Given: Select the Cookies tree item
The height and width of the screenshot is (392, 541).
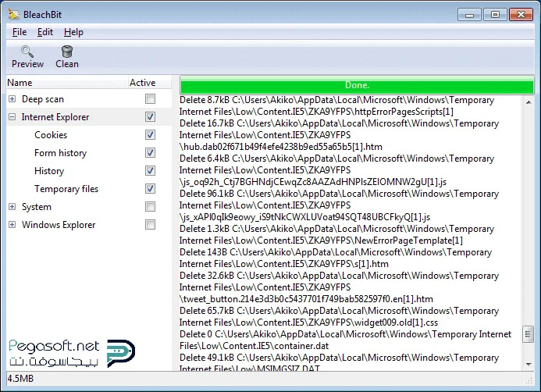Looking at the screenshot, I should pos(51,135).
